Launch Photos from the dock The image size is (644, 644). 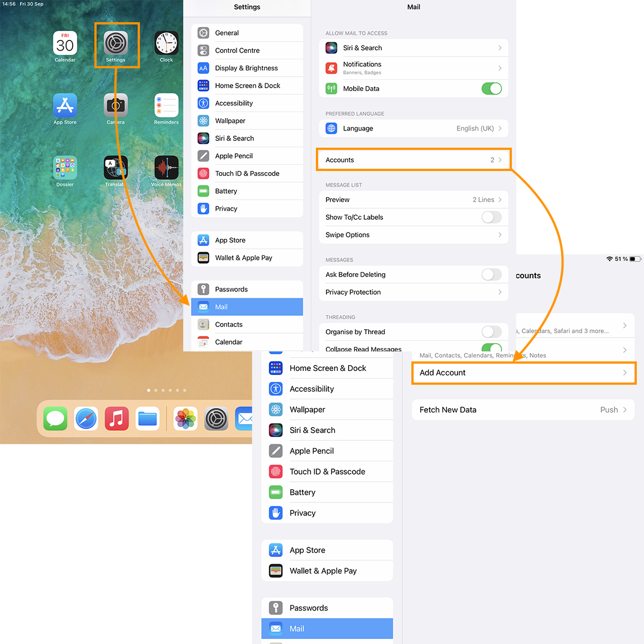pyautogui.click(x=185, y=419)
